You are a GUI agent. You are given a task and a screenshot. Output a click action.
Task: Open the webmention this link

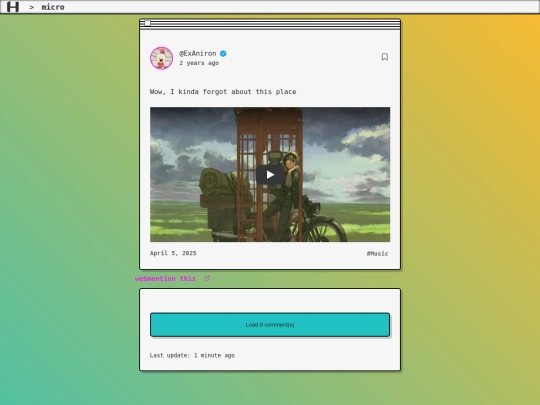pyautogui.click(x=165, y=279)
